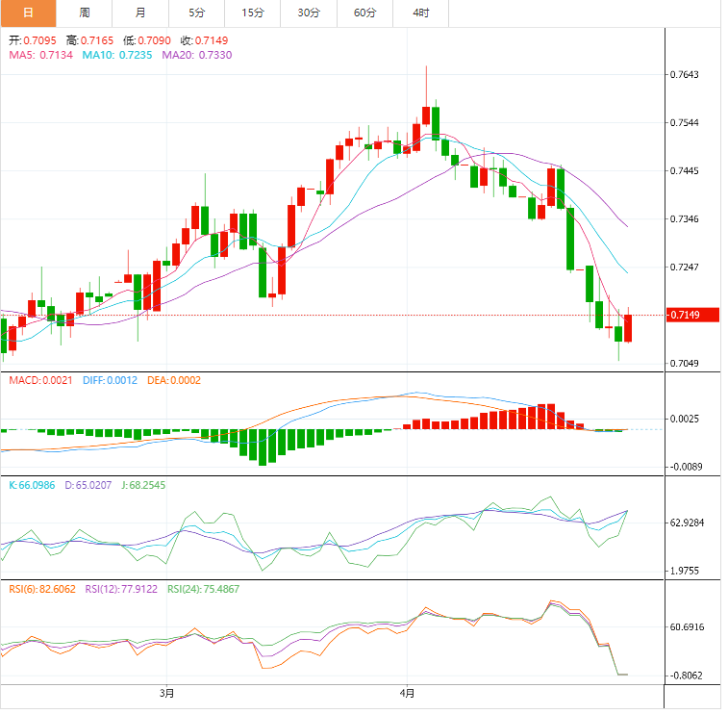Click the low price 低:0.7090
The height and width of the screenshot is (714, 728).
(x=148, y=40)
